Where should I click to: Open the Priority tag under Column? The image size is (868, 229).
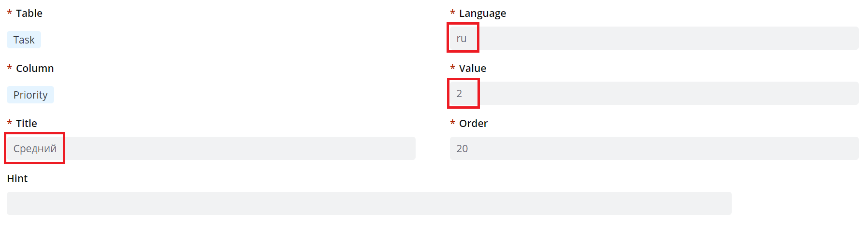tap(30, 95)
